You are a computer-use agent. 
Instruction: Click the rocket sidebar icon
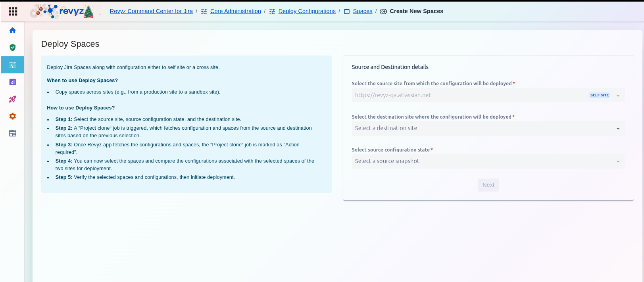click(x=13, y=99)
